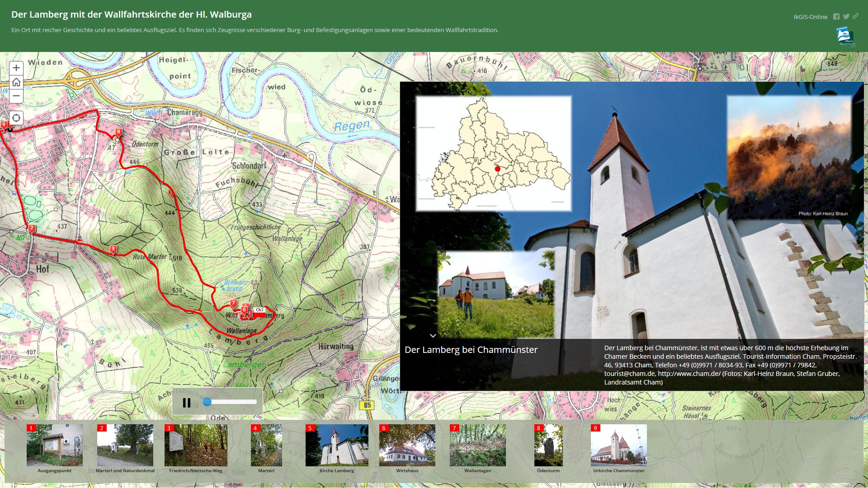Select map marker number 2

(x=32, y=229)
